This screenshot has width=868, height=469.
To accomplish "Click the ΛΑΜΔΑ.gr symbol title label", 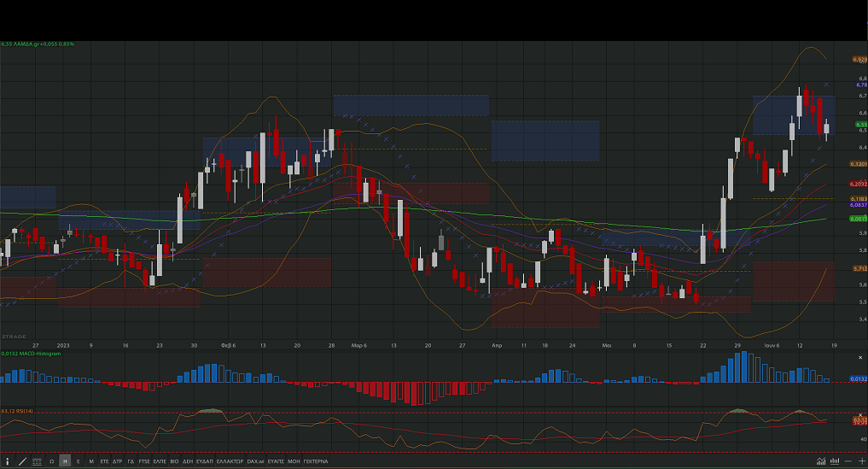I will (38, 44).
